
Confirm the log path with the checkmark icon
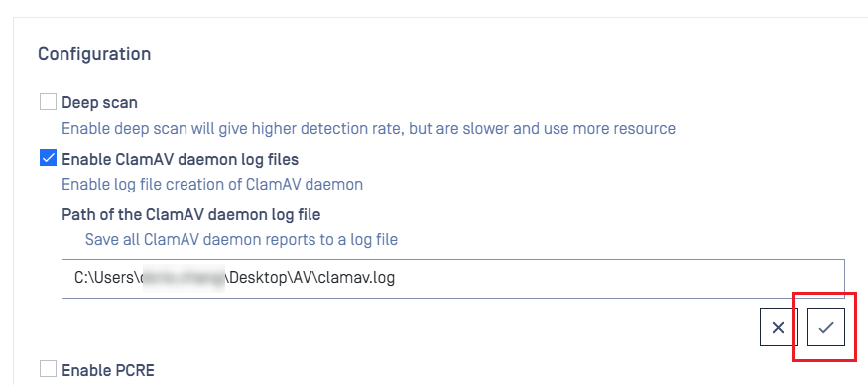[826, 326]
